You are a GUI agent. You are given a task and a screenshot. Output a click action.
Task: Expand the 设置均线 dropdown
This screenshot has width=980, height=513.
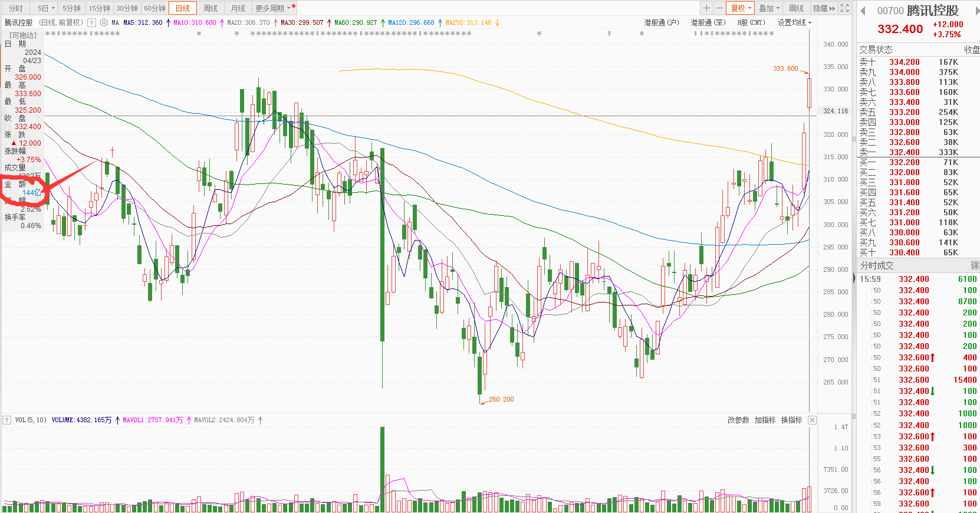(x=794, y=22)
